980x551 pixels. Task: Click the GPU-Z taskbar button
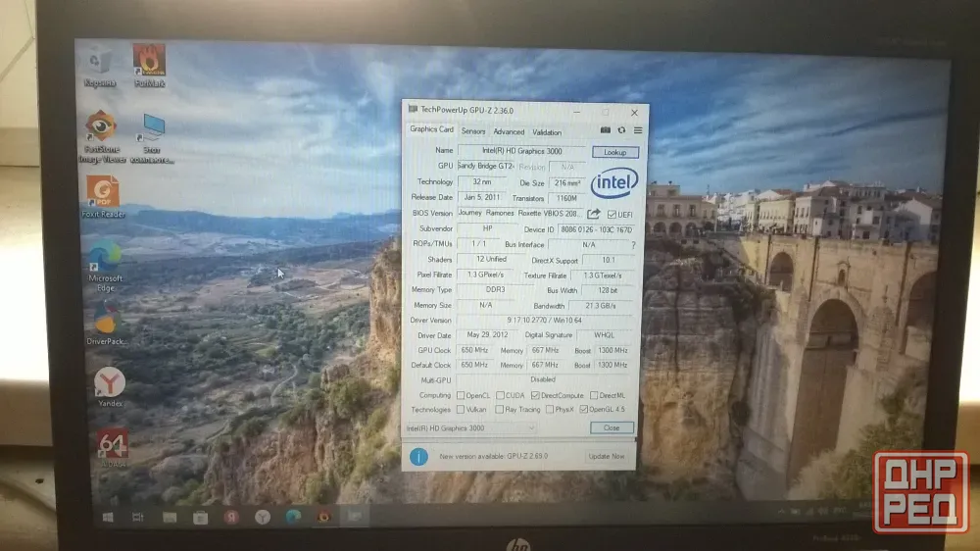[355, 516]
